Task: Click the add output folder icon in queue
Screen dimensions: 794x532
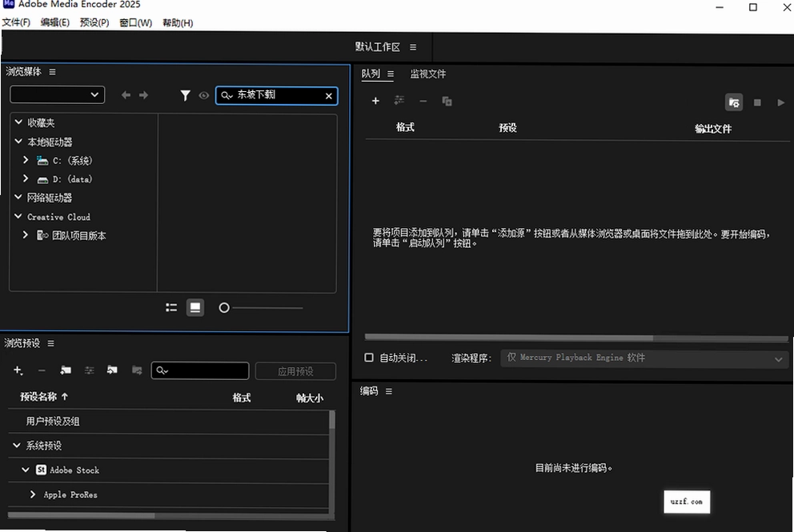Action: coord(734,102)
